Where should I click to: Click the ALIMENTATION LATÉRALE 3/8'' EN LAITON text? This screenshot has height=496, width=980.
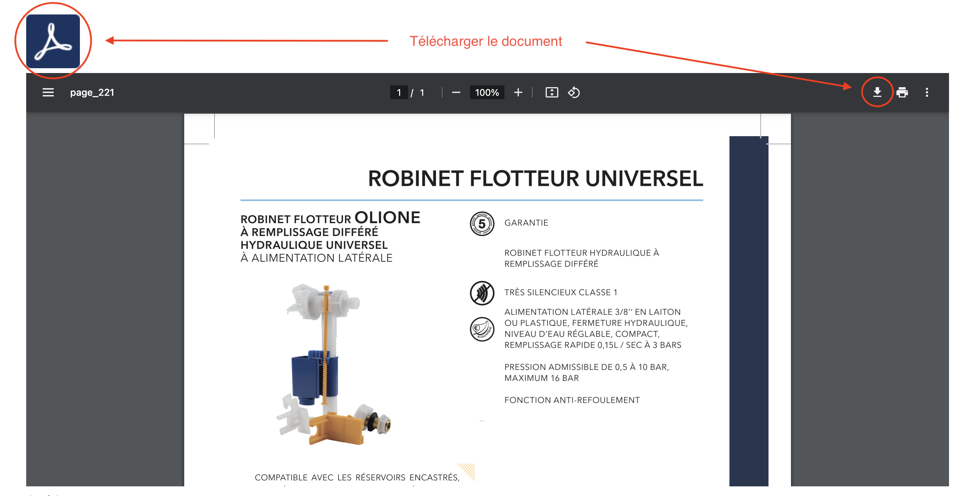[x=592, y=312]
